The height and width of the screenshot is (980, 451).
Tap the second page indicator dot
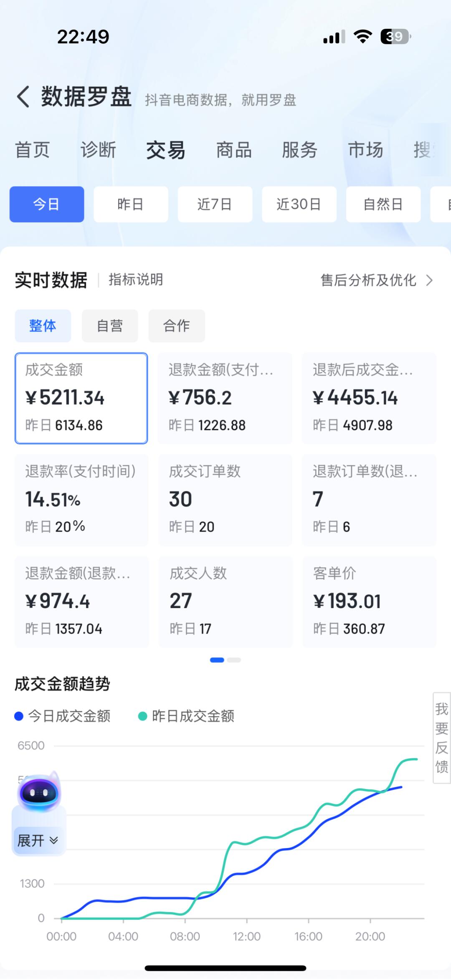pos(234,660)
